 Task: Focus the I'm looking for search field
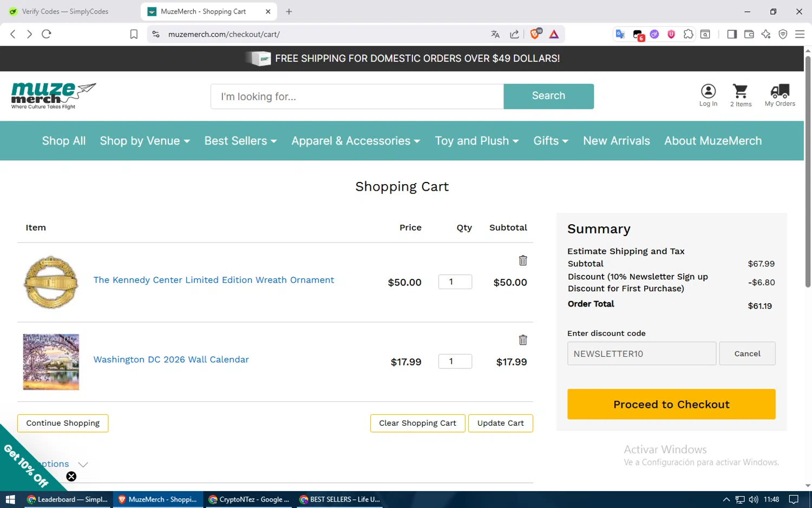point(357,96)
